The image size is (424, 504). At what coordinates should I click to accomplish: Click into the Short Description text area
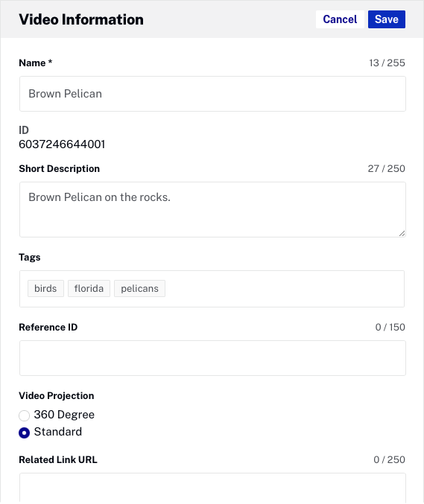[212, 210]
